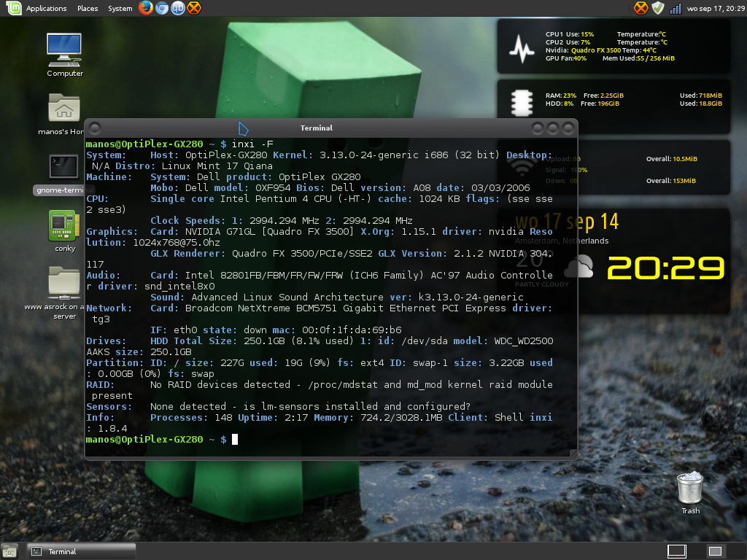Launch qBittorrent from the top panel
747x560 pixels.
(x=178, y=8)
